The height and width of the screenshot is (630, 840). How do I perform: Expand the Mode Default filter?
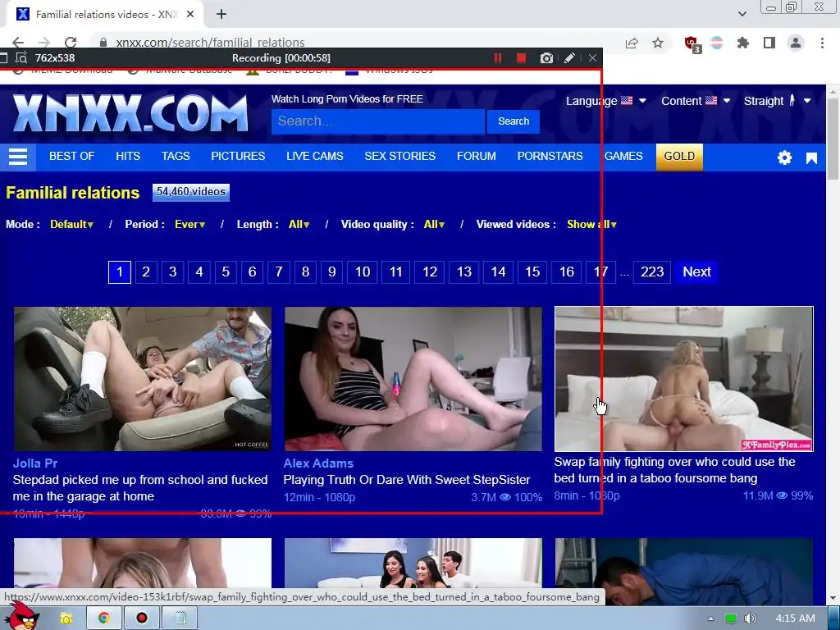[71, 225]
